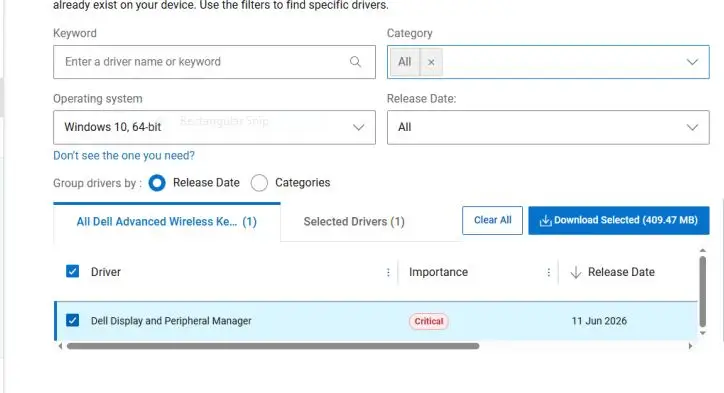Sort by Release Date using the down arrow
This screenshot has width=724, height=393.
(x=576, y=272)
